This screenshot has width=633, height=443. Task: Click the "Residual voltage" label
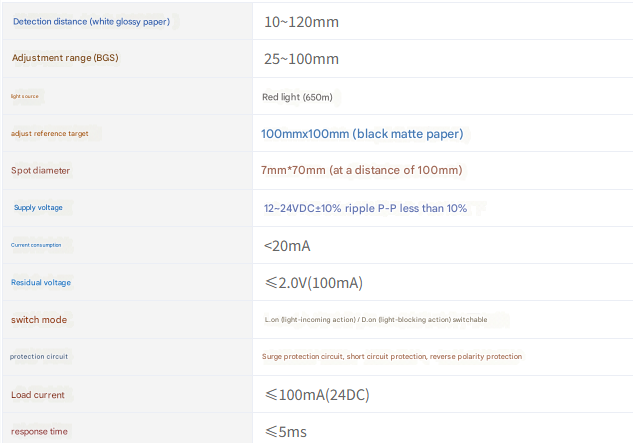pos(41,282)
